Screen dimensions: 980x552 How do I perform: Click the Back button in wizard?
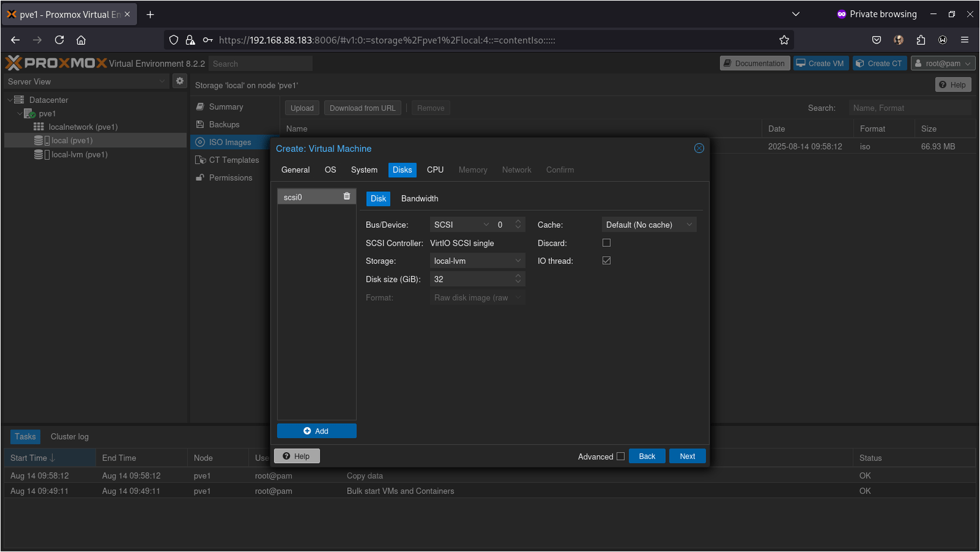[647, 456]
